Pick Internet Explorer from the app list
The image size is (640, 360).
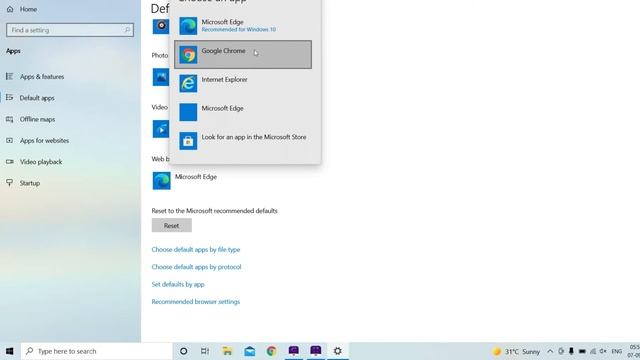click(243, 83)
